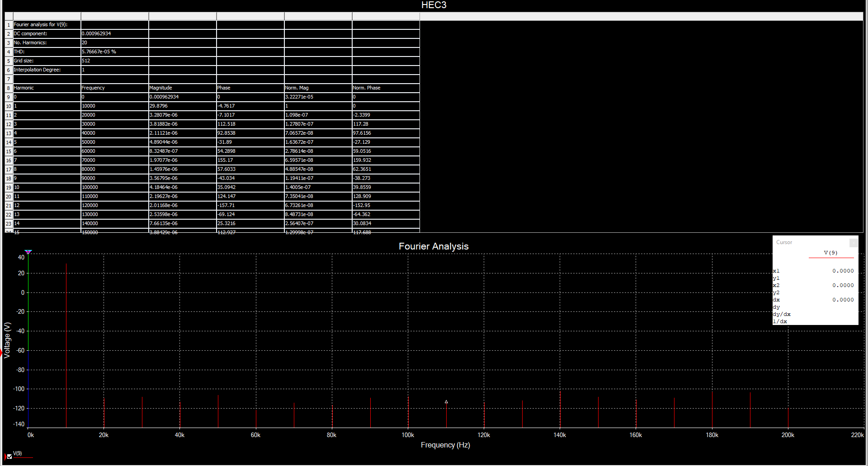Click the 'Harmonic' column heading cell
Screen dimensions: 868x466
[x=47, y=88]
